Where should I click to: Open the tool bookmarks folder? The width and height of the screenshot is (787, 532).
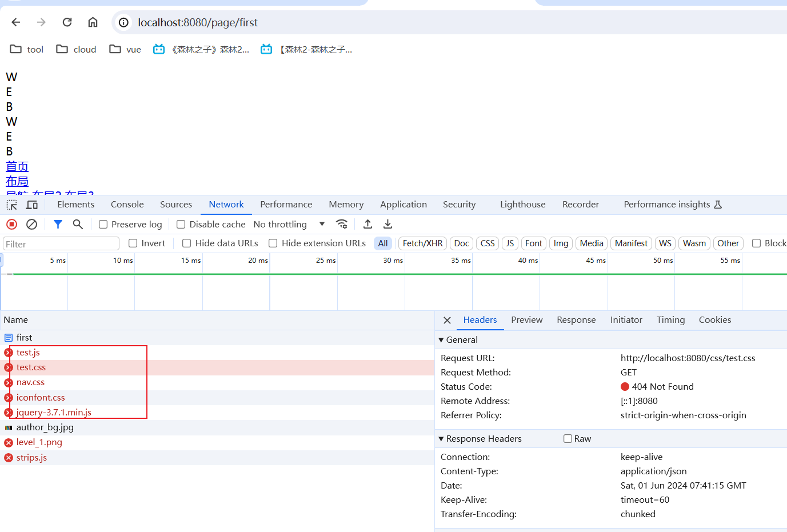coord(27,49)
